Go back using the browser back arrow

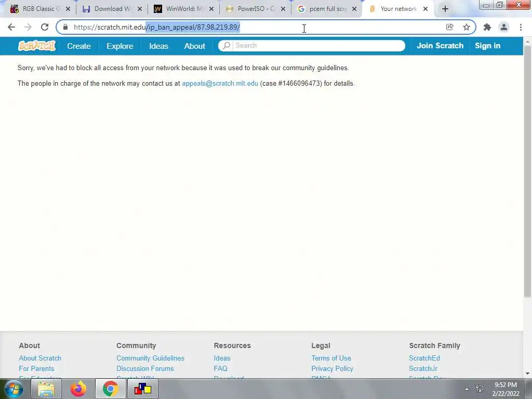click(x=11, y=27)
